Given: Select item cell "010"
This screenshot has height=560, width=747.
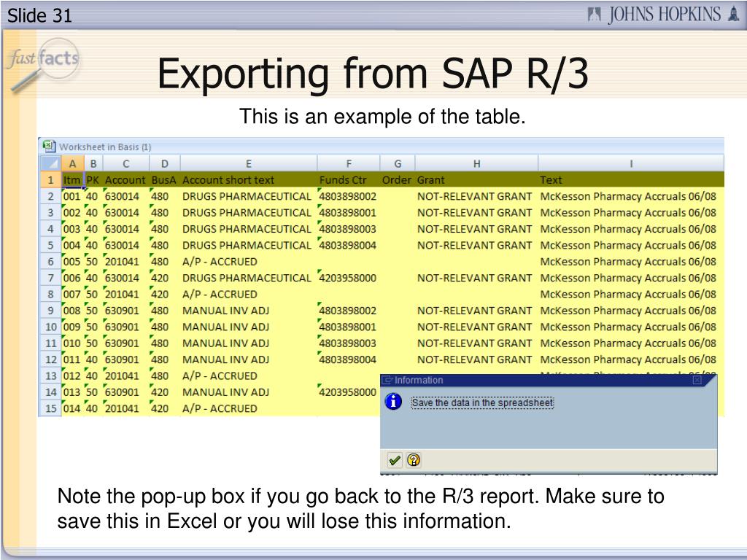Looking at the screenshot, I should (x=72, y=343).
